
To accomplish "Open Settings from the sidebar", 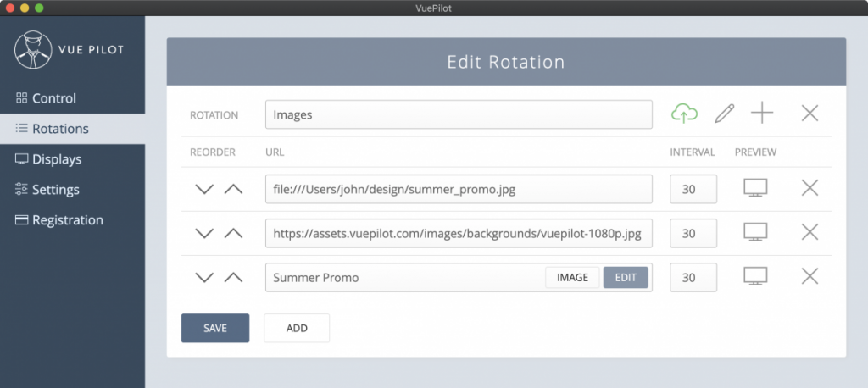I will tap(56, 190).
